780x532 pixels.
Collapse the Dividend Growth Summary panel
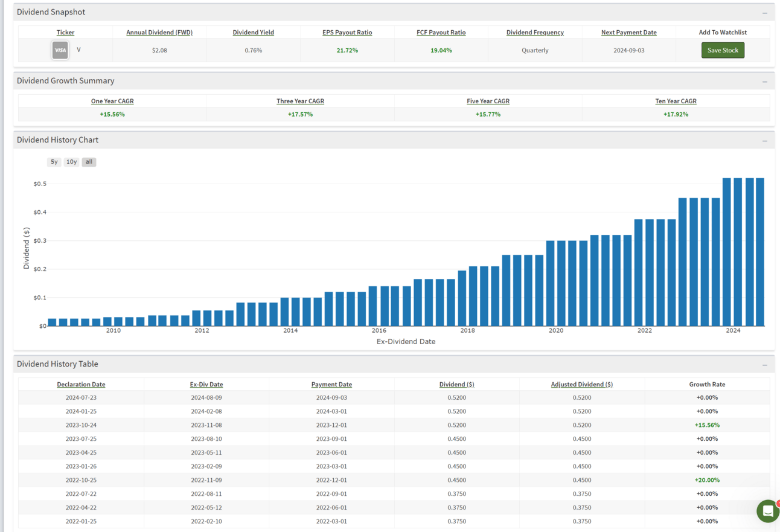764,82
